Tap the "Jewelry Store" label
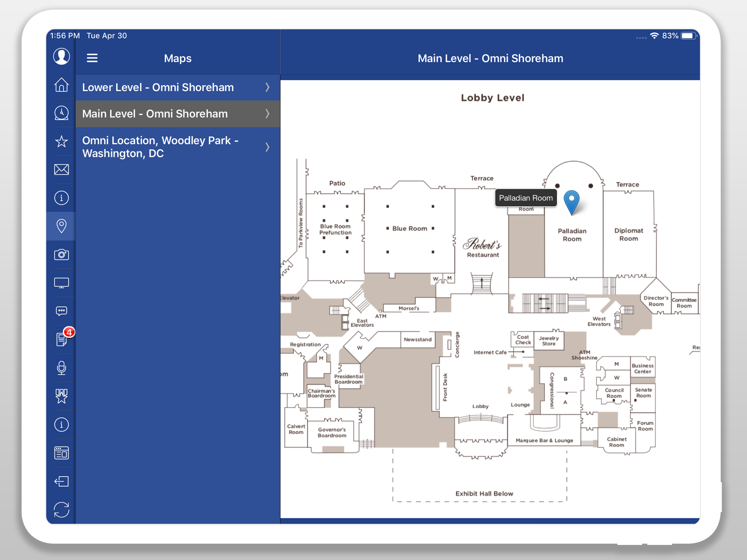This screenshot has width=747, height=560. point(549,341)
